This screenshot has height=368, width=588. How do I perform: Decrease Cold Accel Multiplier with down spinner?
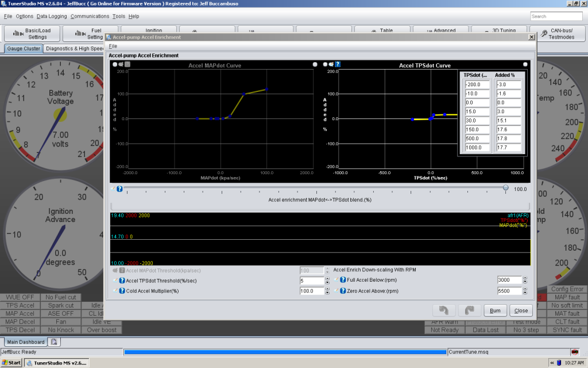tap(327, 293)
